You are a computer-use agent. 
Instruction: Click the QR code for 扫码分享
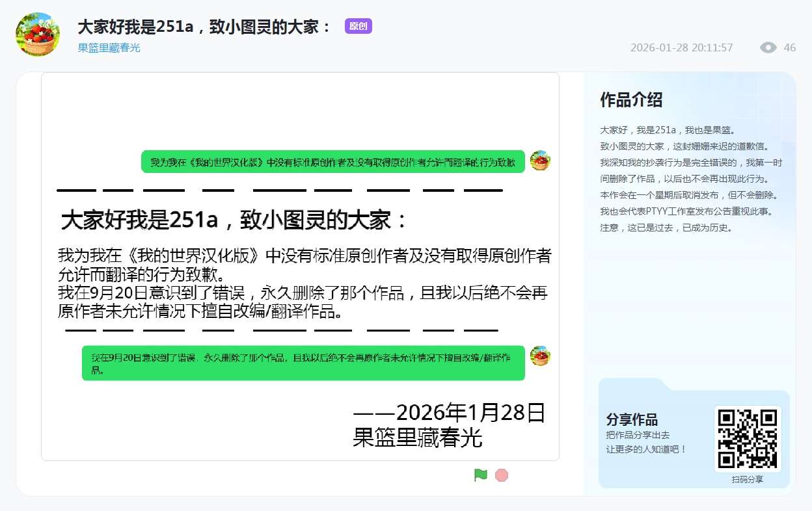(x=748, y=439)
